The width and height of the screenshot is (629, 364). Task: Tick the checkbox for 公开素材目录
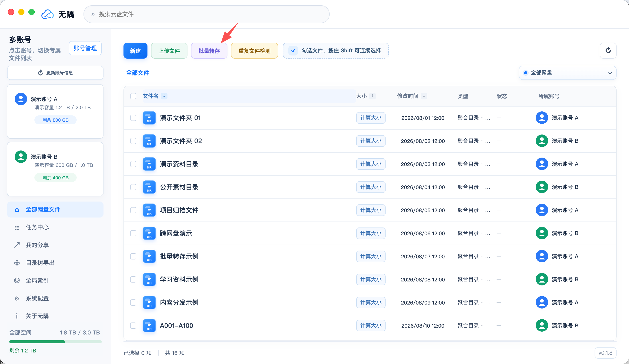coord(133,187)
